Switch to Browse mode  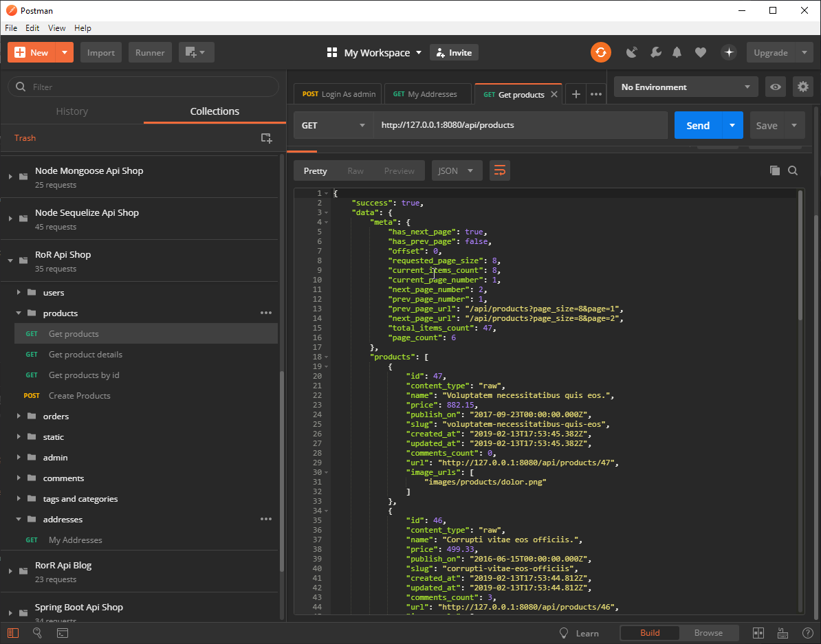pyautogui.click(x=708, y=633)
